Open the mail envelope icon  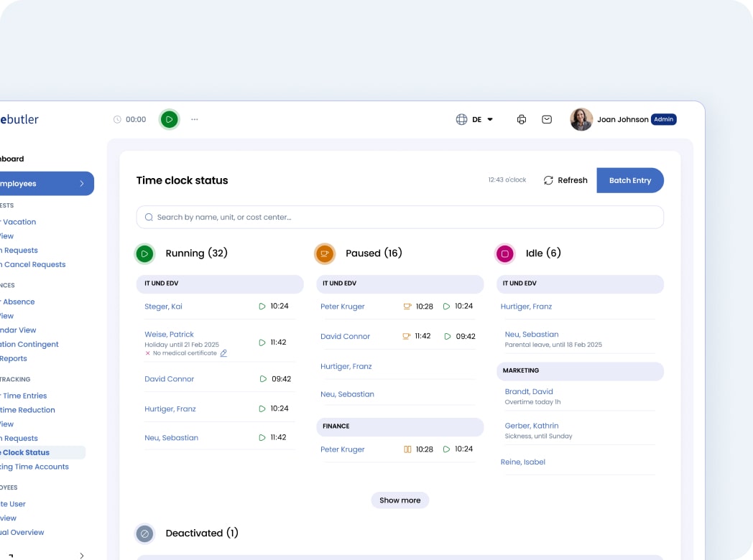[547, 120]
